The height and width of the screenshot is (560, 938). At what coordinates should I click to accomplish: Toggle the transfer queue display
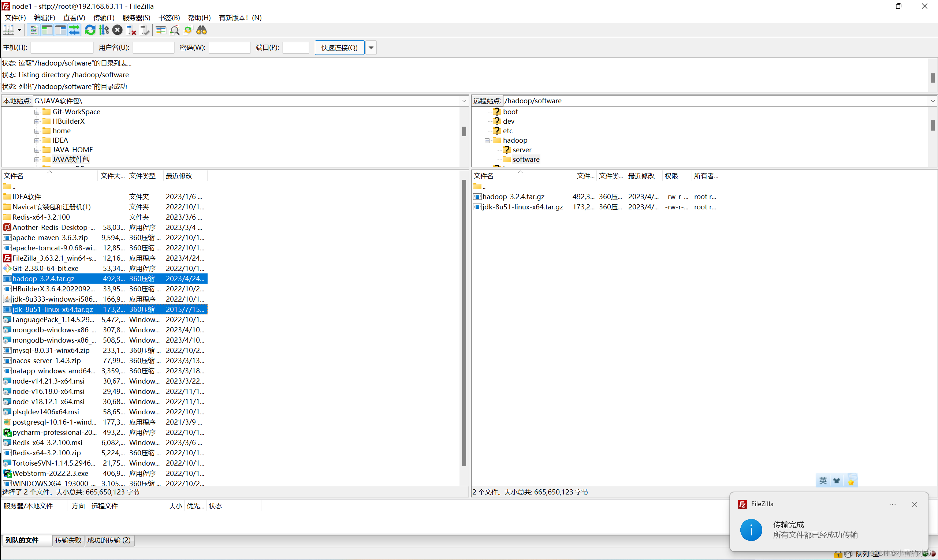pos(74,30)
